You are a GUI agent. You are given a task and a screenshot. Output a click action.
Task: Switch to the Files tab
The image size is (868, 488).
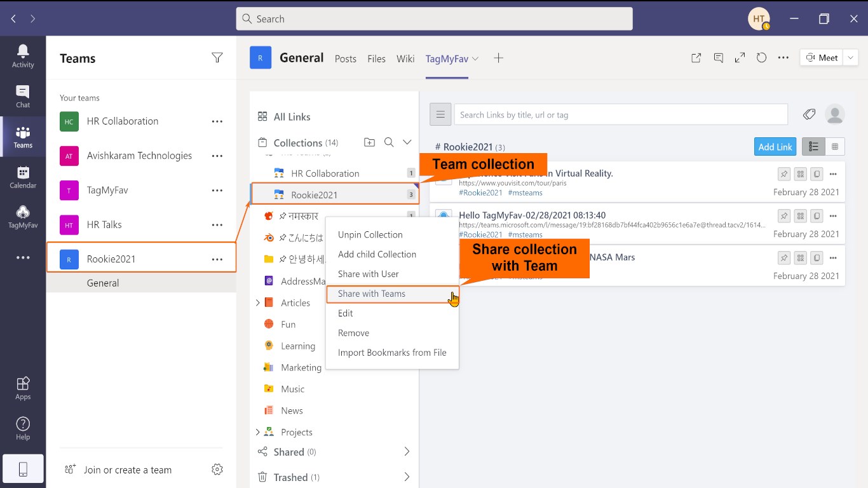(x=376, y=58)
